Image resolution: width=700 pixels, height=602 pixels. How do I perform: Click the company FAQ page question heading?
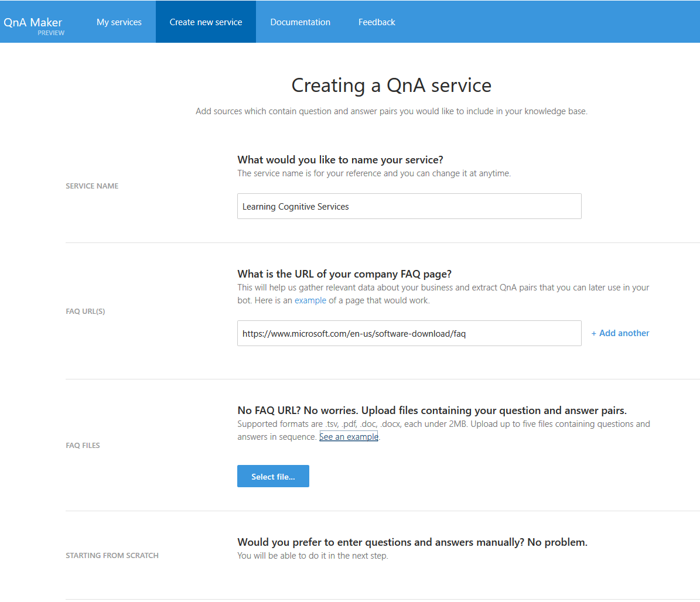pyautogui.click(x=344, y=273)
